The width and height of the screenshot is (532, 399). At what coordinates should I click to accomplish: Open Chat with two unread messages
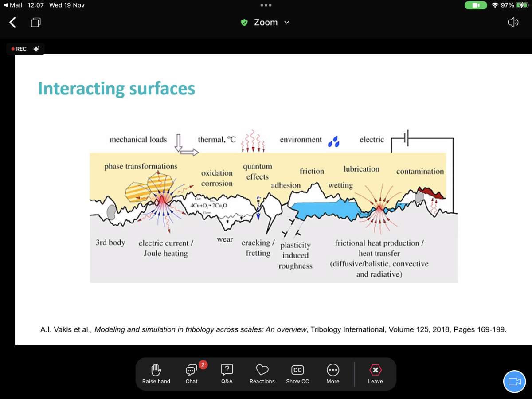(192, 374)
